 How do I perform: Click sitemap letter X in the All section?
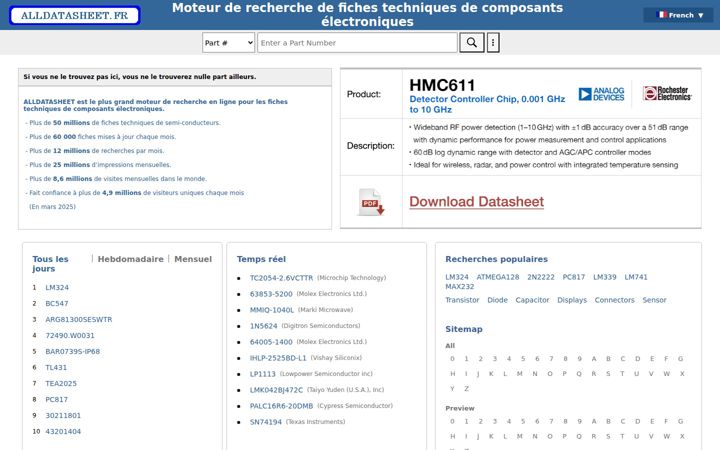682,374
